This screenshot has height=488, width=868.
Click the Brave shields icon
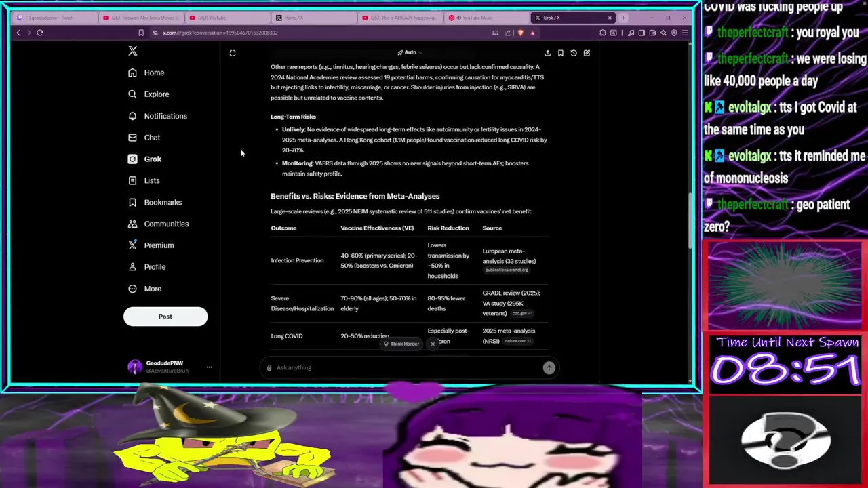click(520, 33)
